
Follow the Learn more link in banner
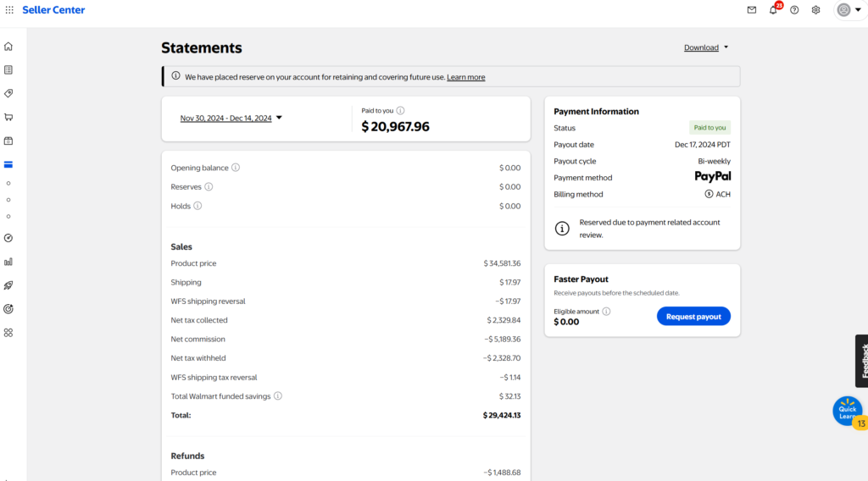[x=465, y=77]
